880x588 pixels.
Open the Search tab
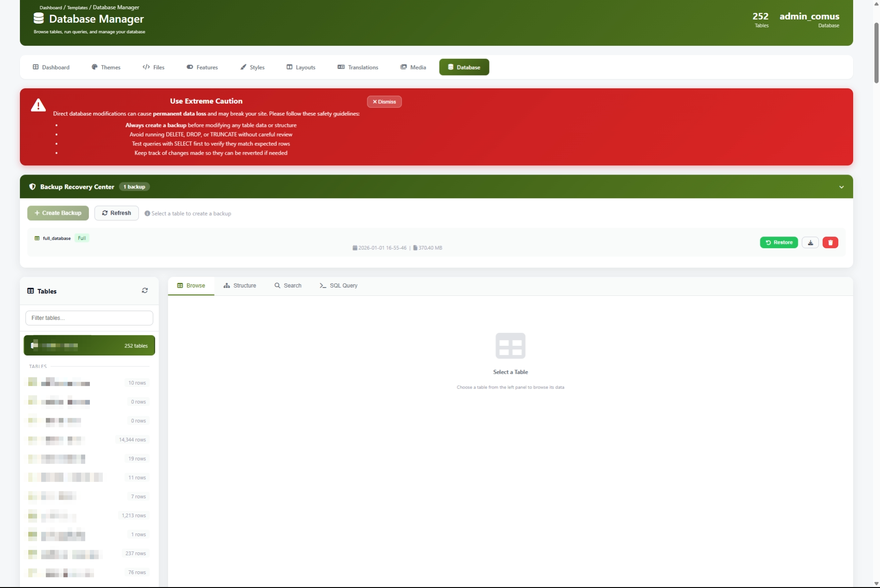pos(288,286)
